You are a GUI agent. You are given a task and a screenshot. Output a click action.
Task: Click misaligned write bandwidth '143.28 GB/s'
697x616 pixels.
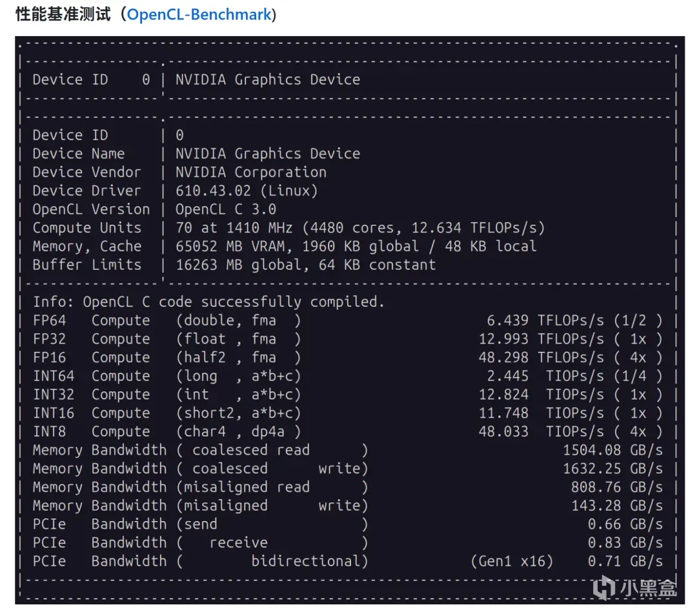coord(617,506)
